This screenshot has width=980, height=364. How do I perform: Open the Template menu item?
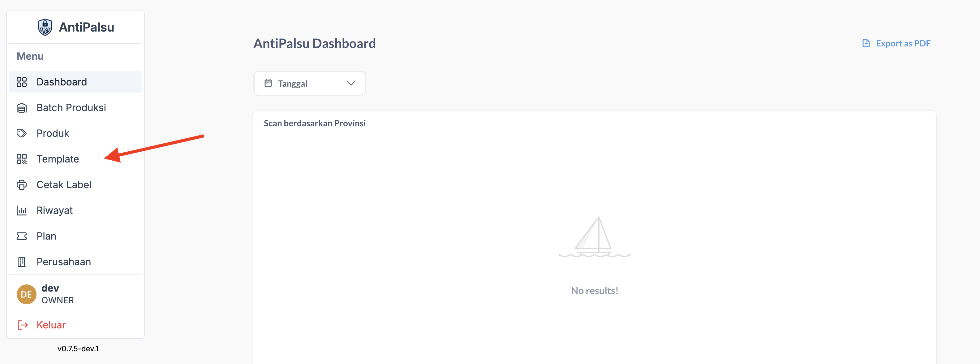tap(58, 159)
